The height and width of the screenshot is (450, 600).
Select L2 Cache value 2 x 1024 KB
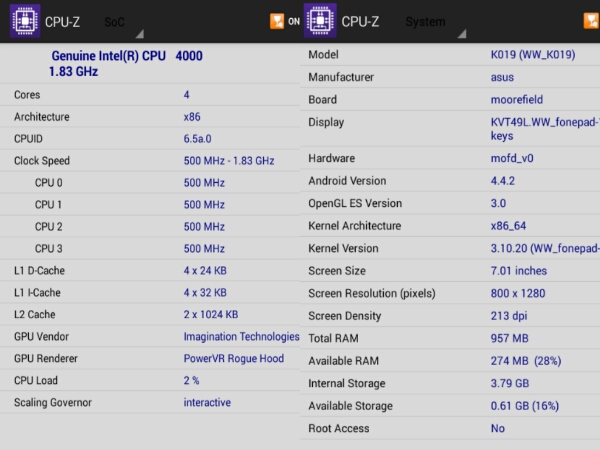click(x=211, y=315)
